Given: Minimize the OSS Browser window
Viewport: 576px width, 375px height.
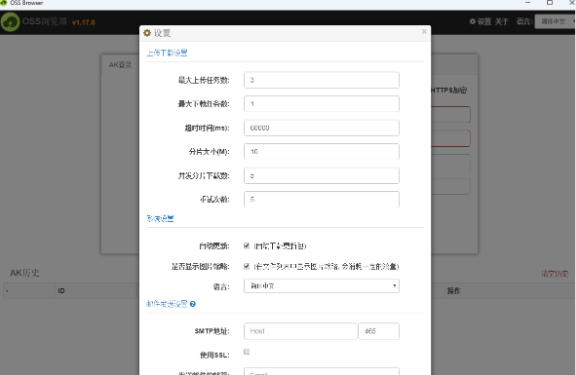Looking at the screenshot, I should click(528, 3).
